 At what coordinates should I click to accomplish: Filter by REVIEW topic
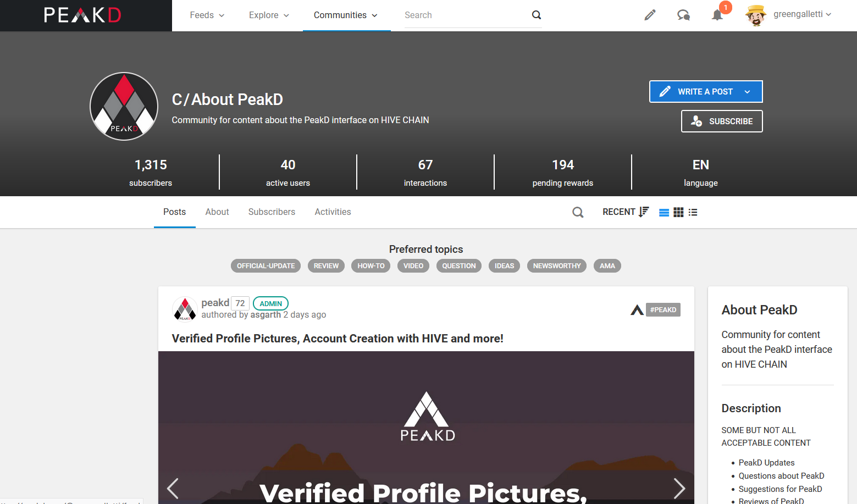tap(326, 266)
